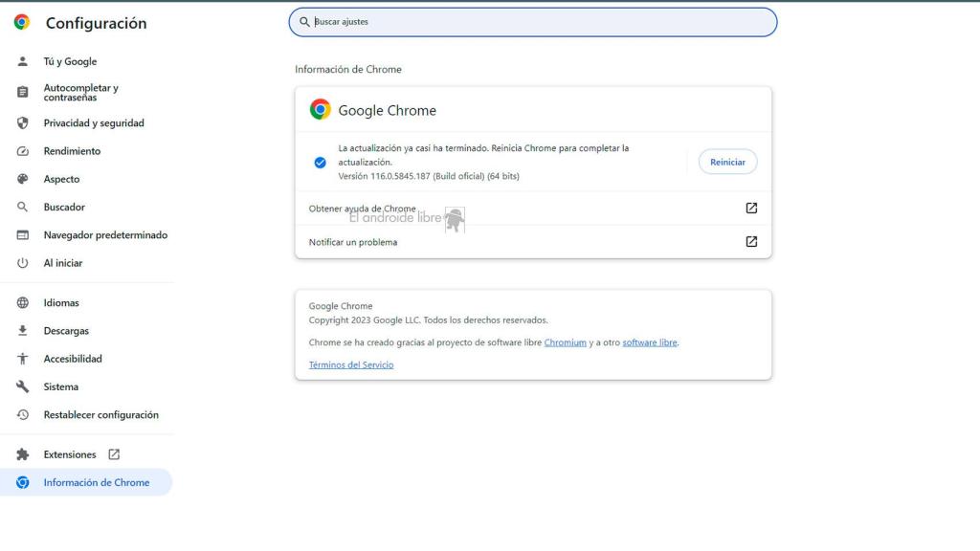Image resolution: width=980 pixels, height=551 pixels.
Task: Click the history clock icon for Restablecer configuración
Action: [x=23, y=415]
